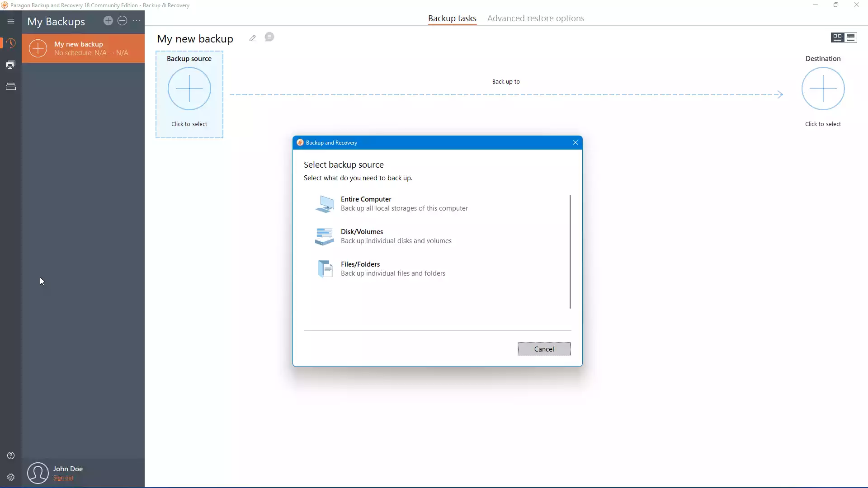Open the computers view in the sidebar
The height and width of the screenshot is (488, 868).
click(10, 65)
